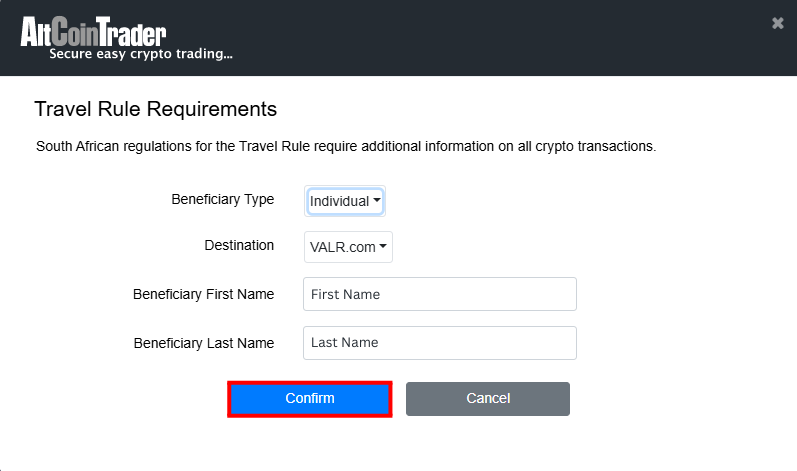Focus the Beneficiary Last Name field
Image resolution: width=797 pixels, height=471 pixels.
[440, 343]
